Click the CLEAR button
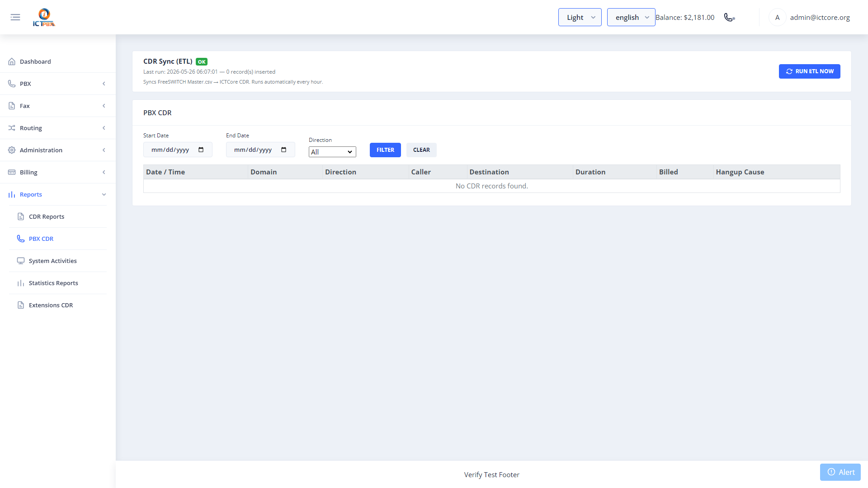Screen dimensions: 868x488 421,150
